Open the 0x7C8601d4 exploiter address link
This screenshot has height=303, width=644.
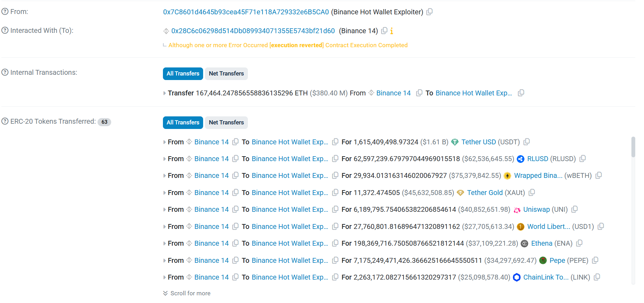click(x=246, y=12)
